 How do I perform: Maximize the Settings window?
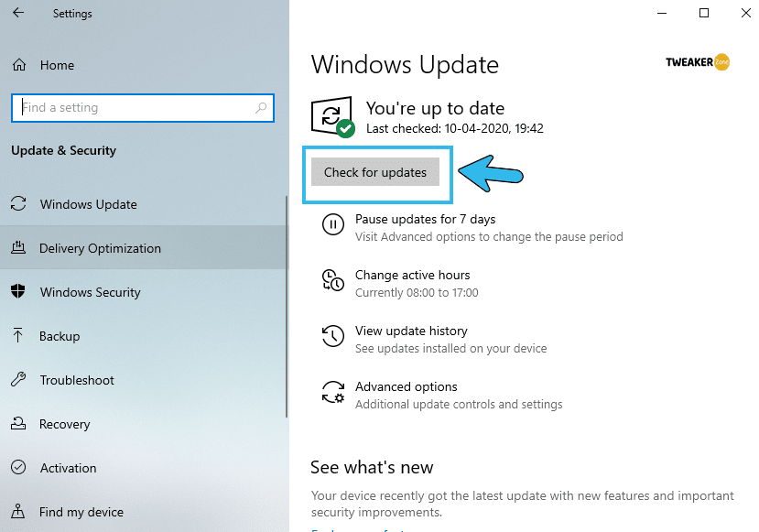coord(704,13)
